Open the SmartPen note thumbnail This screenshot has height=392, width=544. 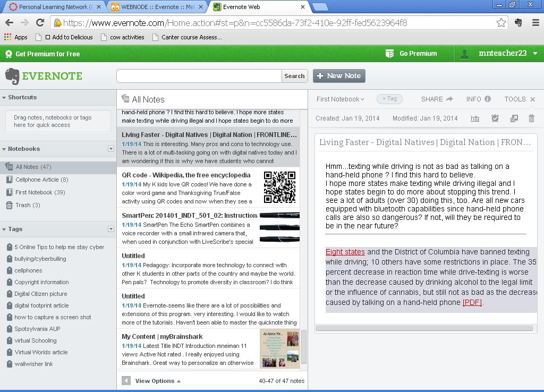279,227
